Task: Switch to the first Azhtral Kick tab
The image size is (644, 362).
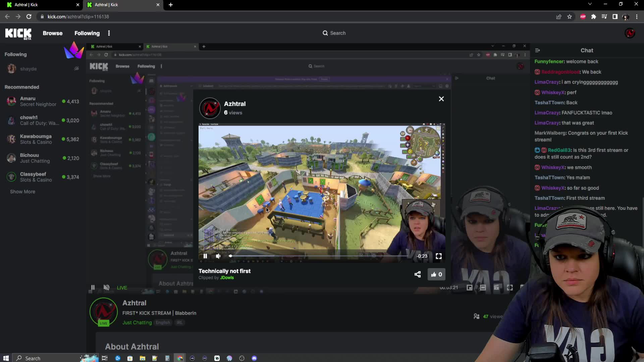Action: pos(42,5)
